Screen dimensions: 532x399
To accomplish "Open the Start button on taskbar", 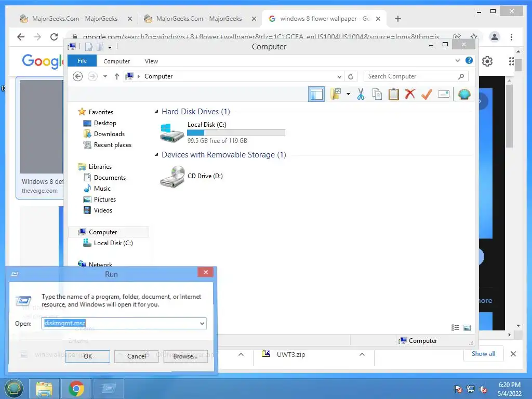I will point(14,389).
